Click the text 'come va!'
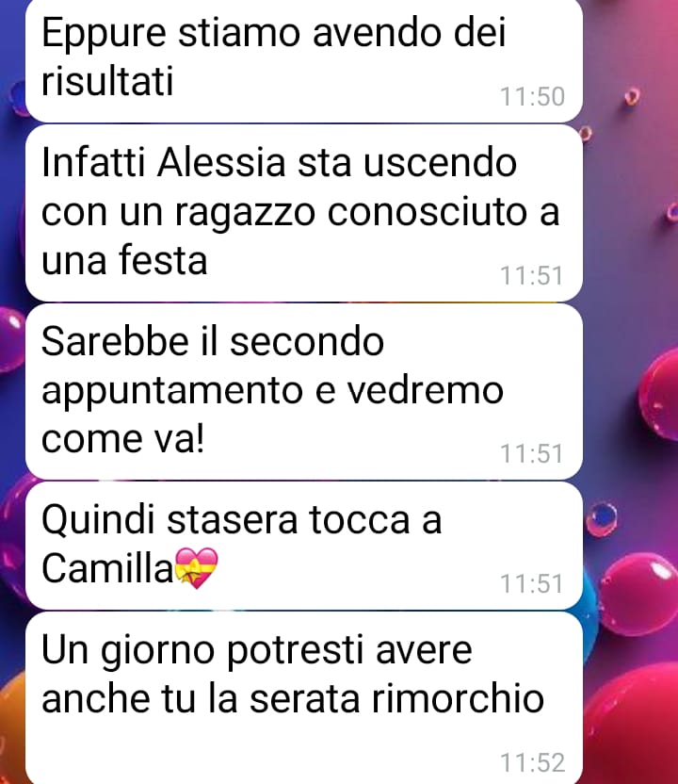 [x=123, y=438]
